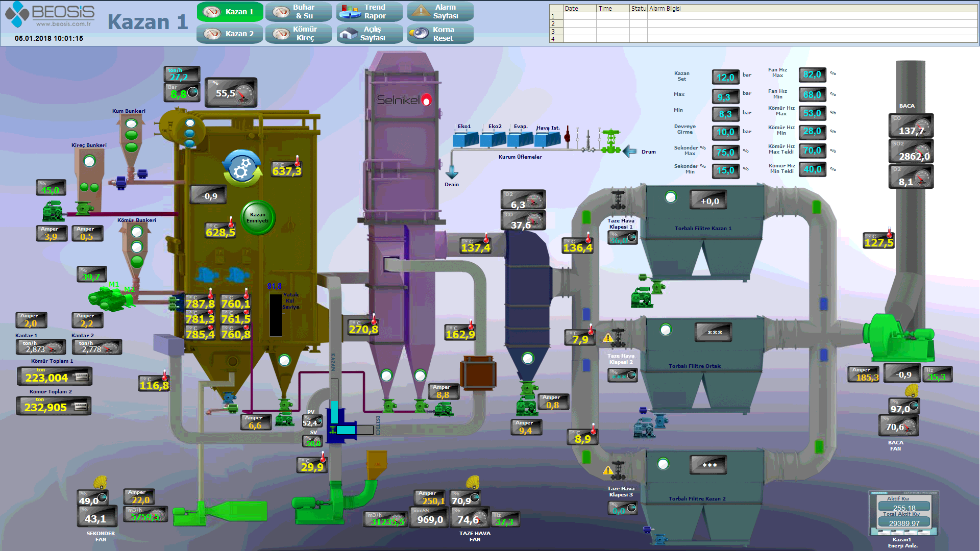
Task: Click the Eko1 blower unit icon
Action: click(x=465, y=139)
